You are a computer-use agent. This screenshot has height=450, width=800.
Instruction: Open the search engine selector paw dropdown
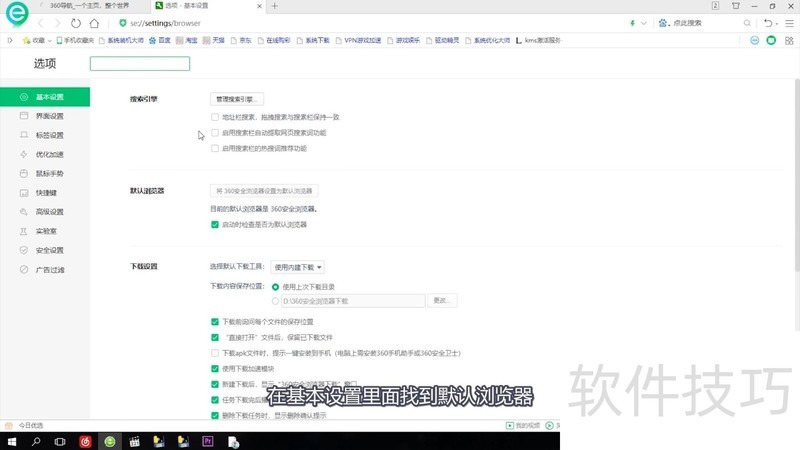663,23
